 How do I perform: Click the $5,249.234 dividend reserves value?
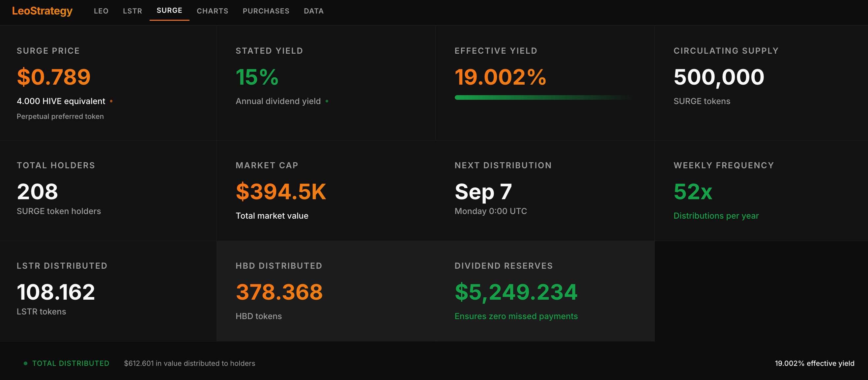click(516, 292)
